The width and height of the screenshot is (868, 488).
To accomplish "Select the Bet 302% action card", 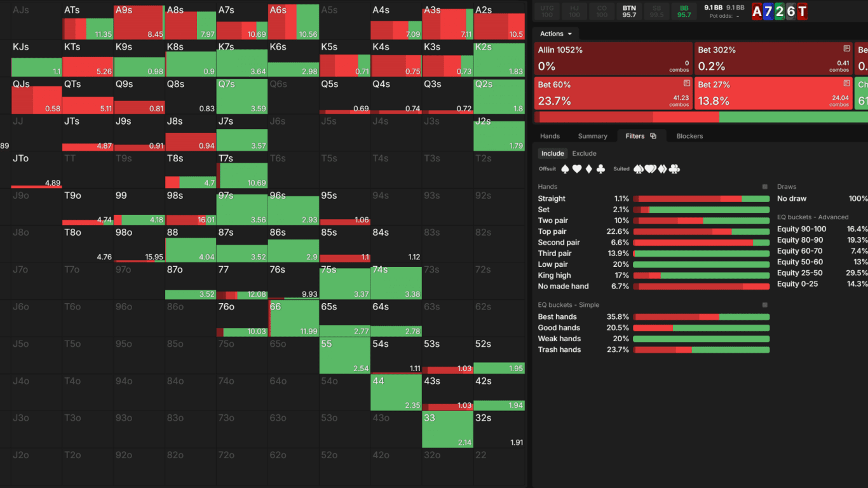I will [x=773, y=58].
